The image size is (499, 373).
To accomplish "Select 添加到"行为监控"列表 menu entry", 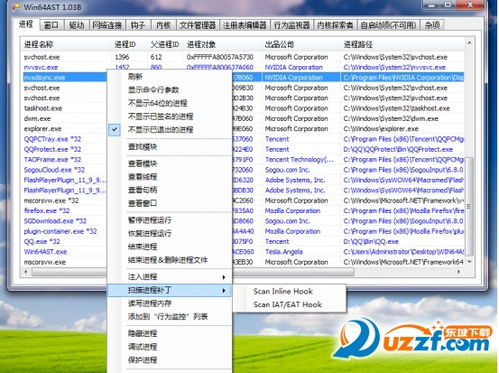I will (168, 317).
